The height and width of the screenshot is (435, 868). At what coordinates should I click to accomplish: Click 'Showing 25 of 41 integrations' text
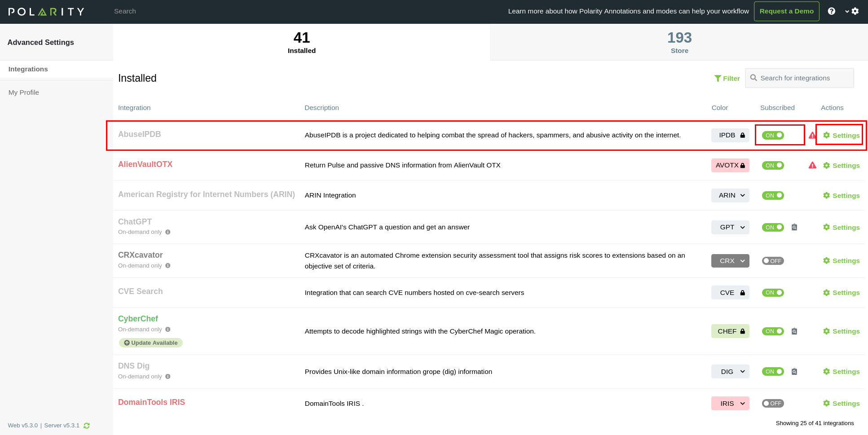coord(815,423)
